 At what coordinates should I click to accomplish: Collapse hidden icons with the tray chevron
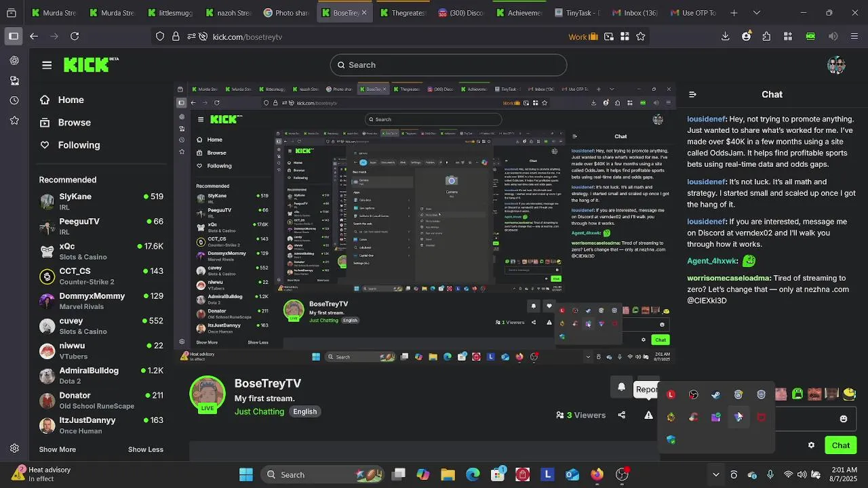coord(715,474)
